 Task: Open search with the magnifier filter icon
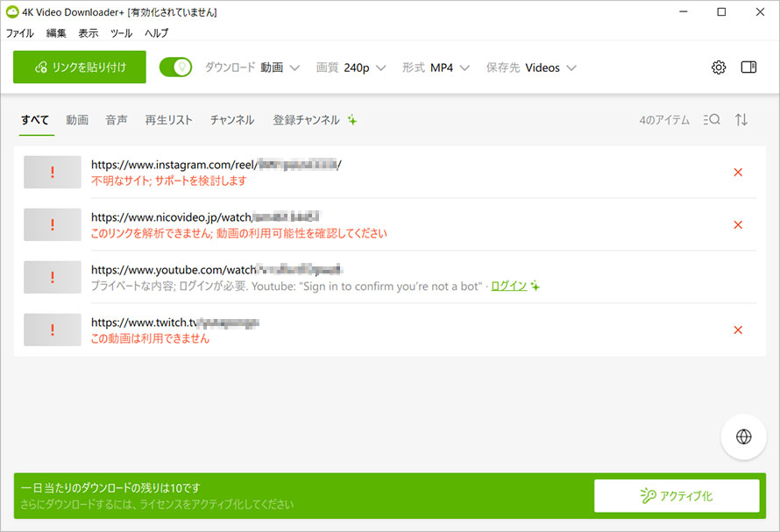point(711,120)
